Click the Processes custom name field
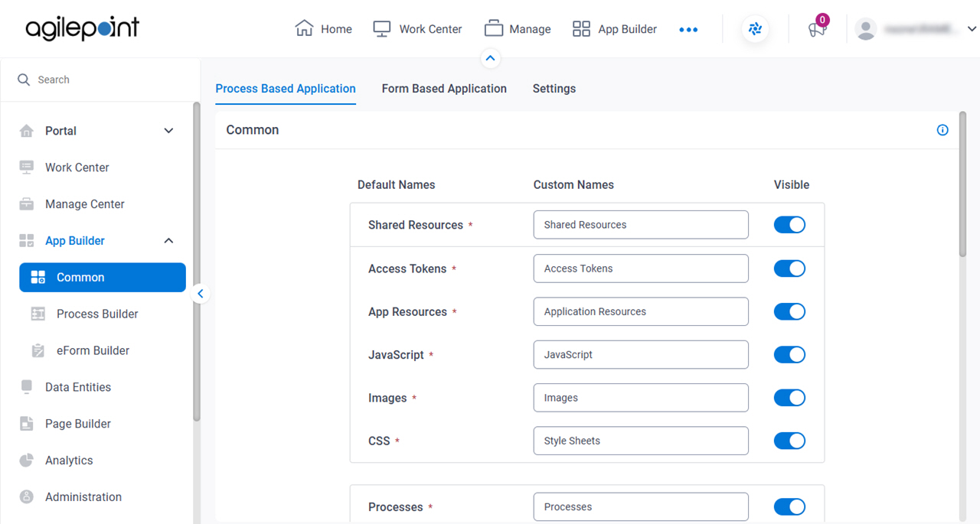 [x=641, y=506]
